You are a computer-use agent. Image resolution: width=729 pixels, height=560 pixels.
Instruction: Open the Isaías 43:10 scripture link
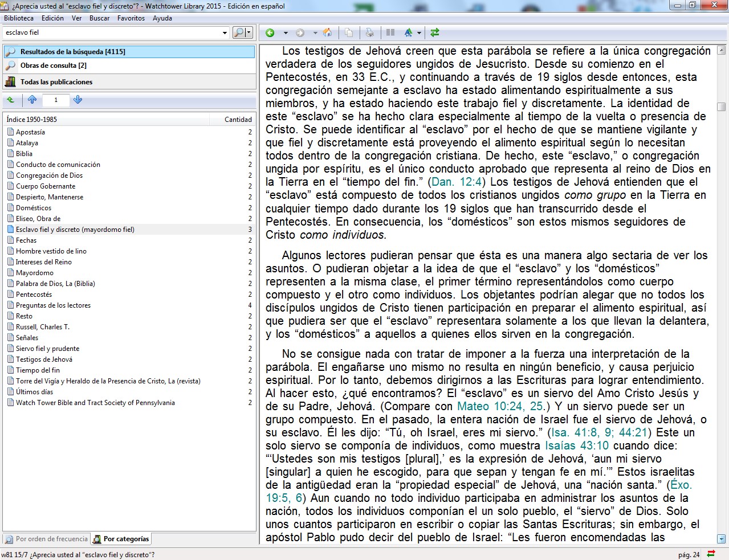coord(577,446)
